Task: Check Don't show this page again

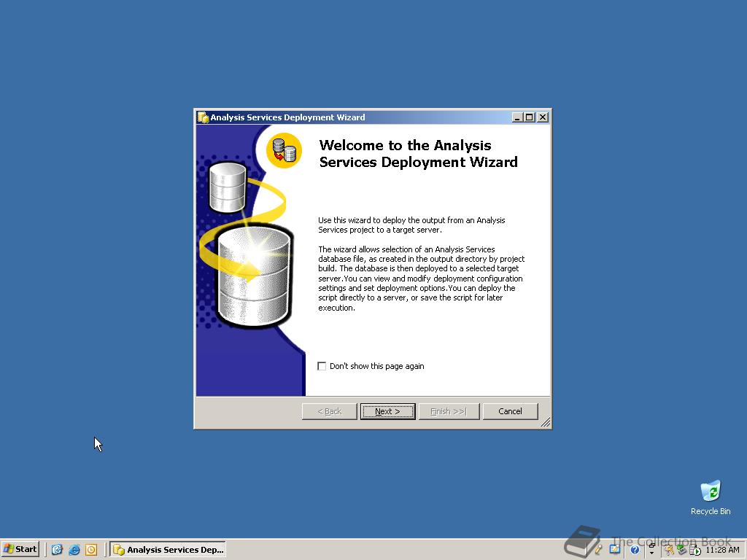Action: pyautogui.click(x=322, y=366)
